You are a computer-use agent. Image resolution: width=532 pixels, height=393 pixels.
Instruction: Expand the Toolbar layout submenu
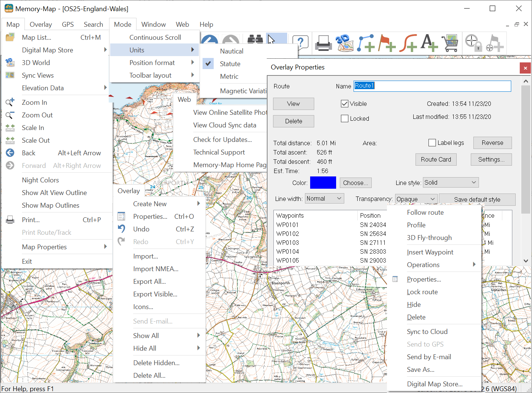click(155, 75)
